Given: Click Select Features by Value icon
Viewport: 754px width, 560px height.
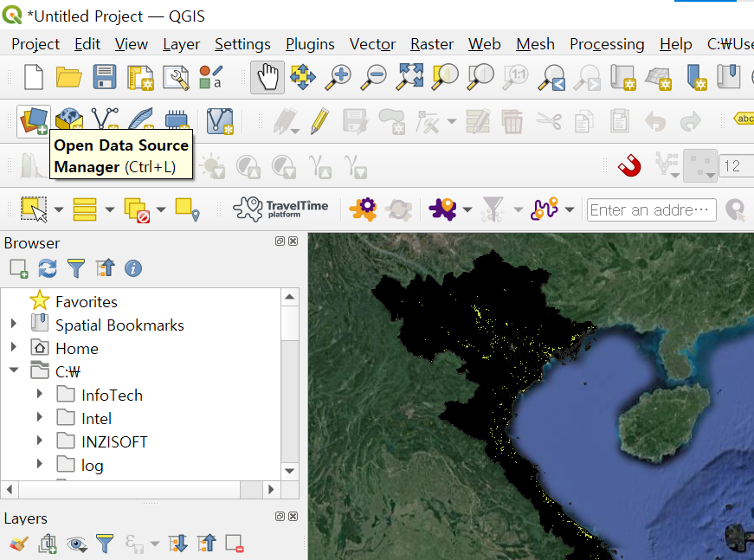Looking at the screenshot, I should coord(85,209).
